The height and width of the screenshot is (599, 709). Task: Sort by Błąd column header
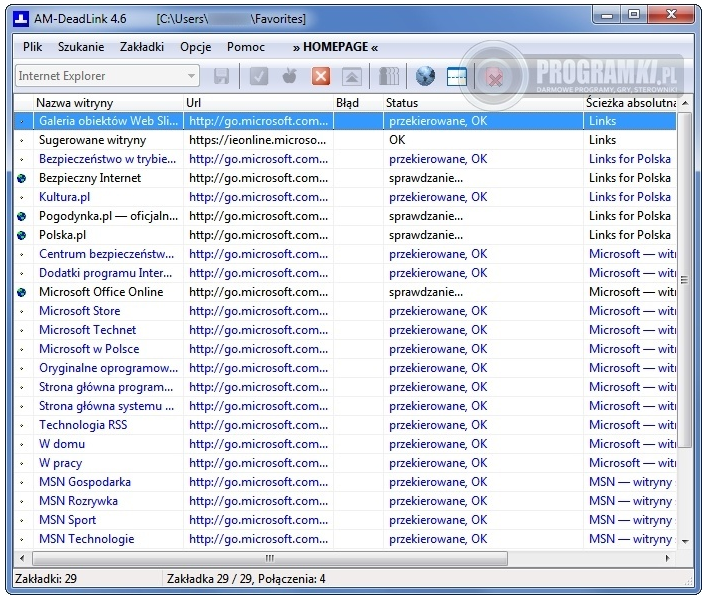click(x=358, y=103)
